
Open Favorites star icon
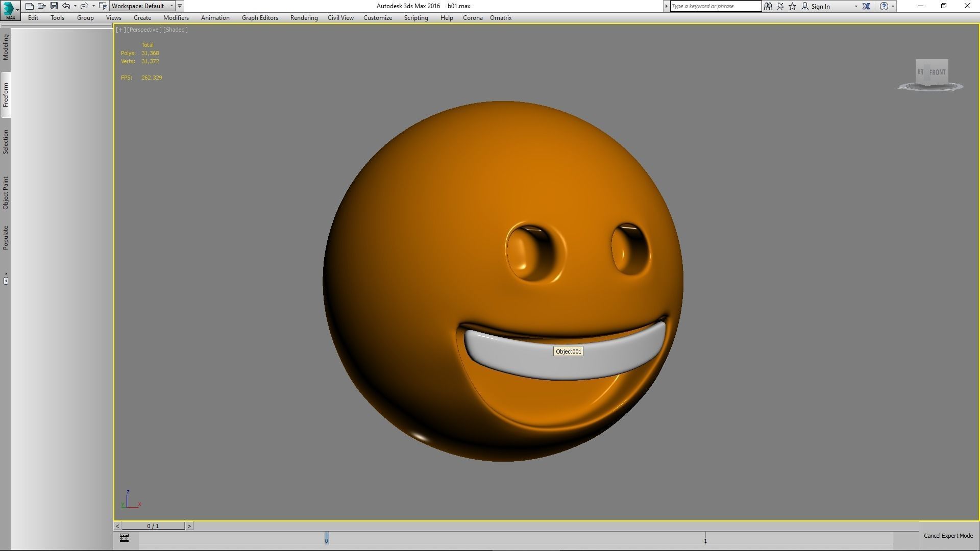[x=793, y=6]
